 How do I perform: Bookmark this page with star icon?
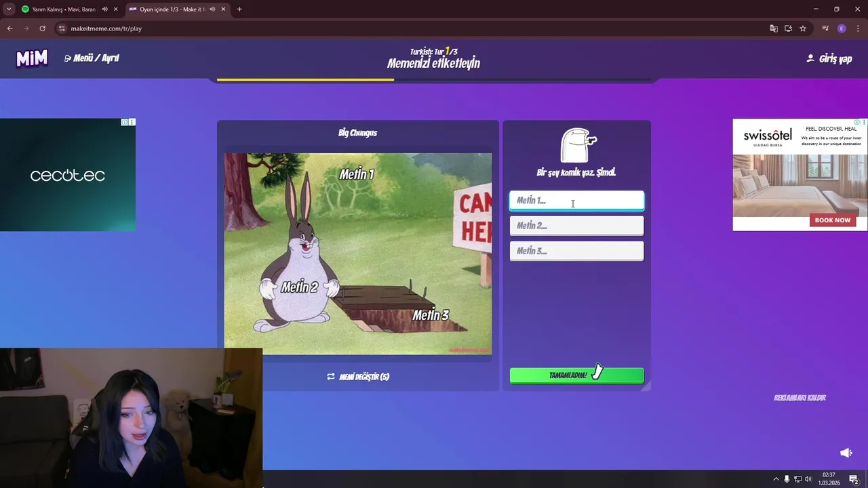tap(803, 28)
